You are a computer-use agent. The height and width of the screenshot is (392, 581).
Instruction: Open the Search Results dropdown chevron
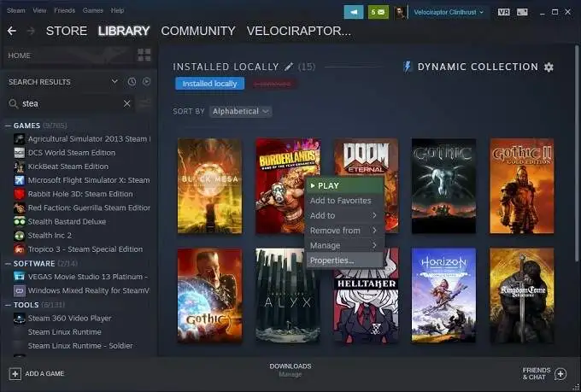[114, 81]
